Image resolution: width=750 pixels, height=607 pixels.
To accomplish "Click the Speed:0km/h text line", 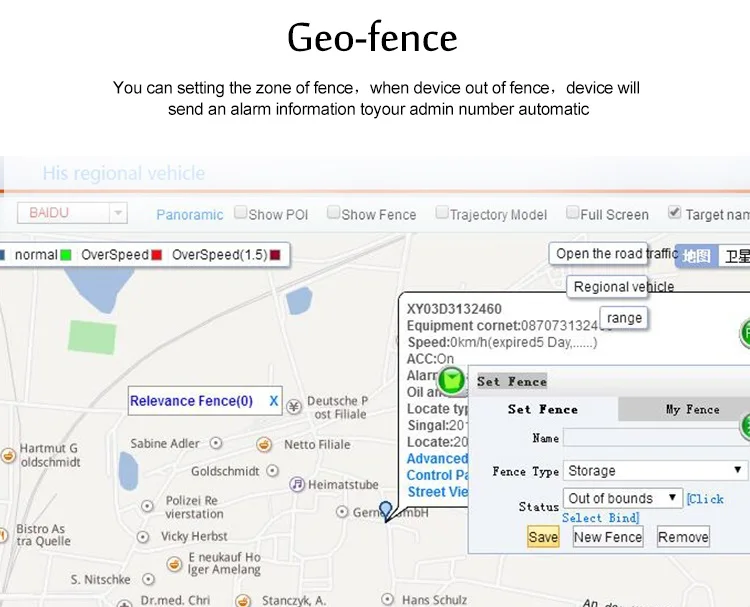I will pyautogui.click(x=502, y=342).
